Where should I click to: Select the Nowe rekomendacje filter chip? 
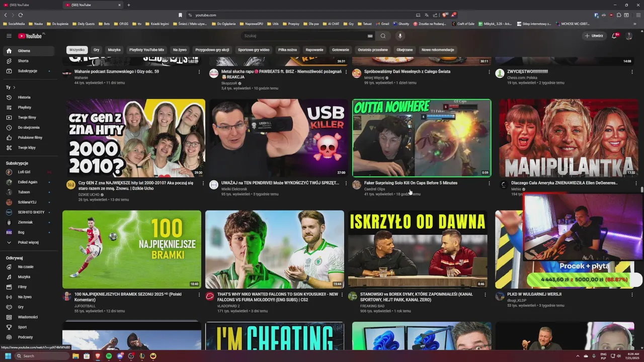438,50
